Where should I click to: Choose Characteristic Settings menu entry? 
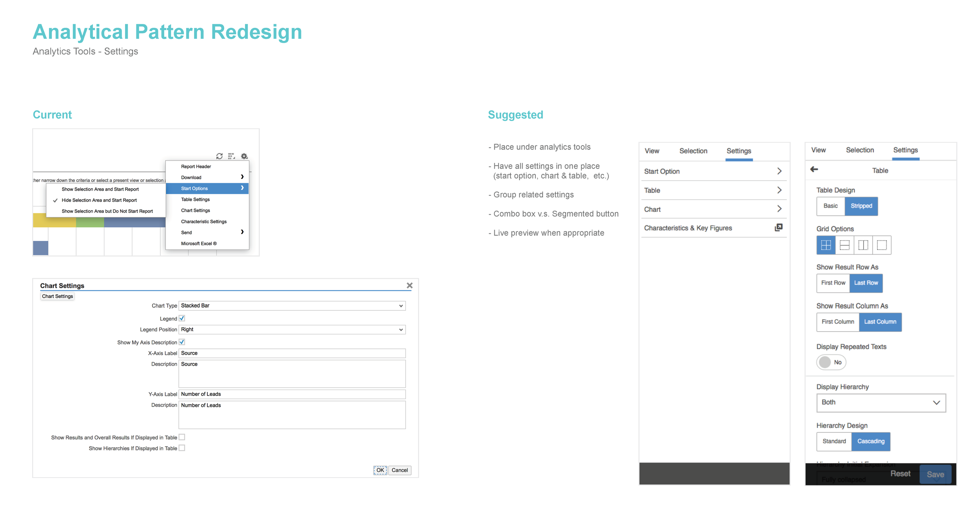tap(207, 221)
